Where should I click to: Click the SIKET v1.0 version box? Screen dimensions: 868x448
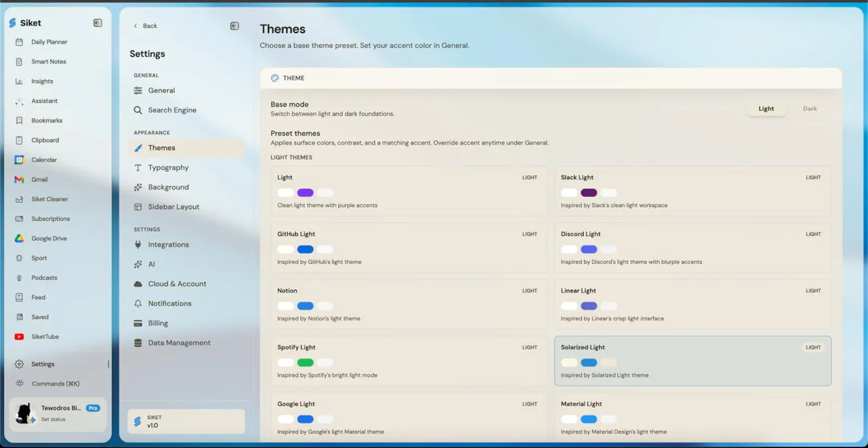click(x=186, y=421)
